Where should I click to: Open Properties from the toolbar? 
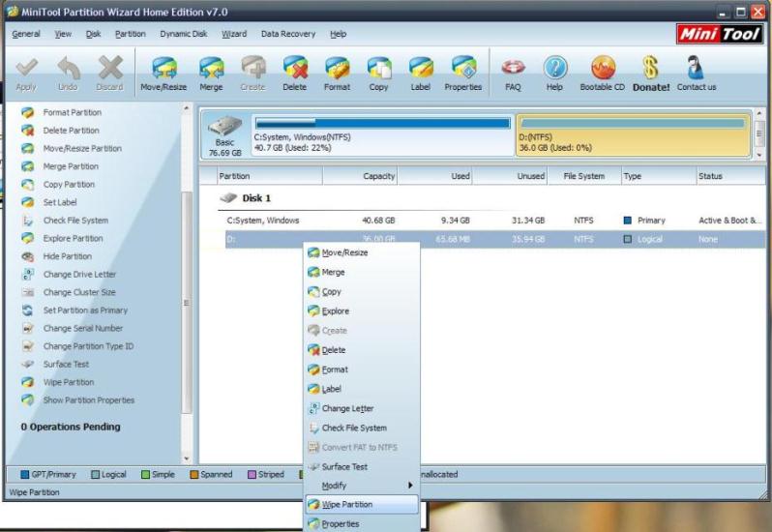pyautogui.click(x=462, y=74)
